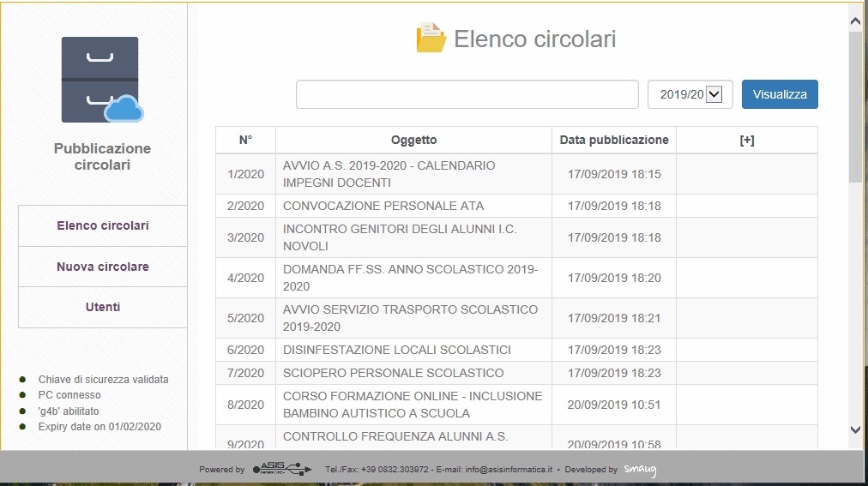Click the N° column header

(x=246, y=140)
